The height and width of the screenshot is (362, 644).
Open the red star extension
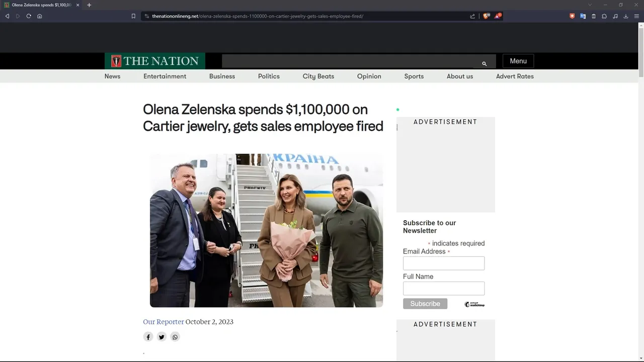tap(572, 16)
